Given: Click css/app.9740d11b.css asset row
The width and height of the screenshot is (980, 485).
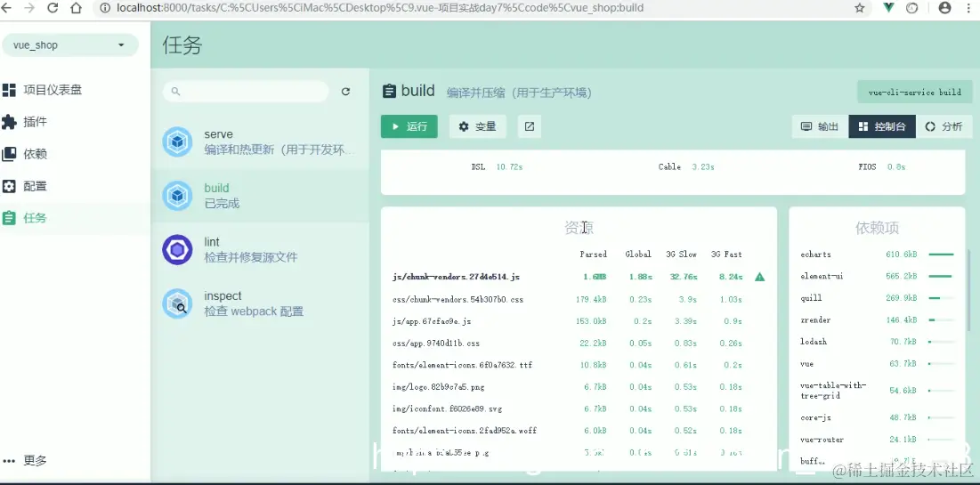Looking at the screenshot, I should [579, 344].
